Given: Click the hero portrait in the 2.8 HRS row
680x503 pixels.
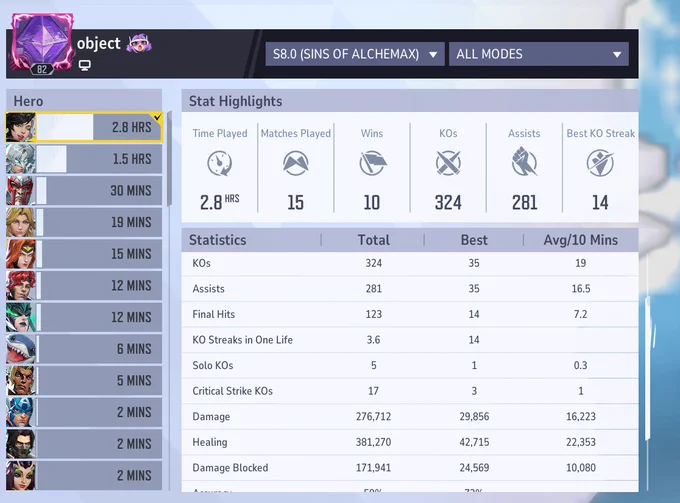Looking at the screenshot, I should (x=21, y=127).
